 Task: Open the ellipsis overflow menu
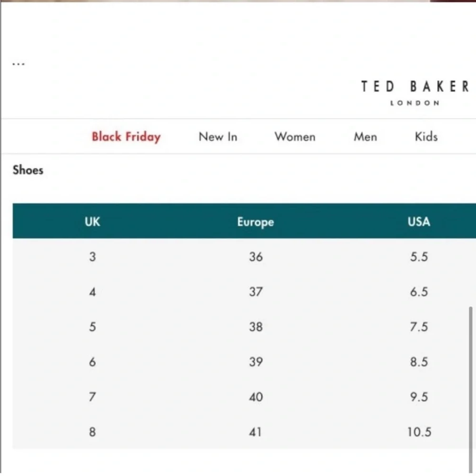[18, 62]
